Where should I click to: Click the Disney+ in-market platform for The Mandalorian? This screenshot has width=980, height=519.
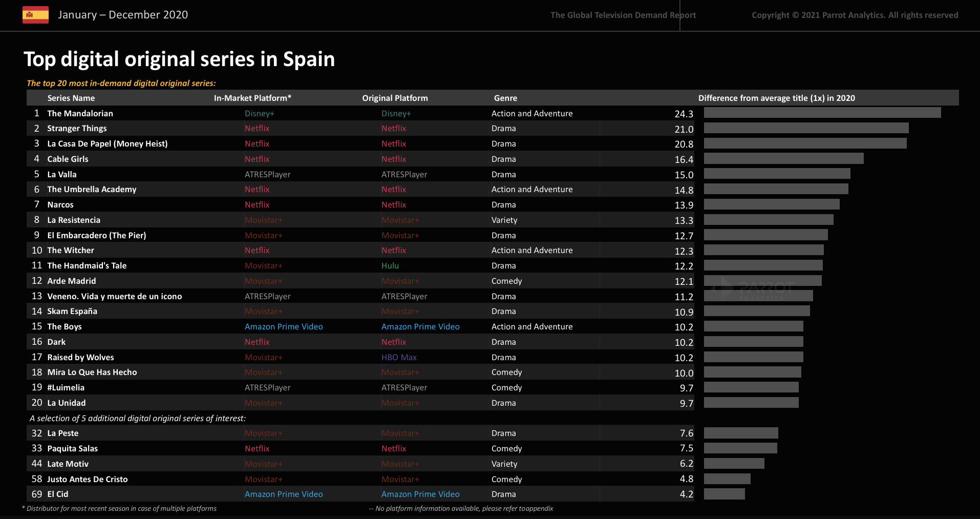[x=260, y=114]
